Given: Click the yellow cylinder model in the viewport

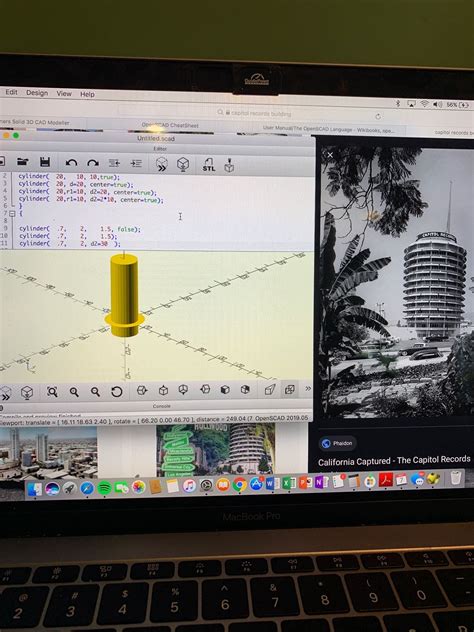Looking at the screenshot, I should tap(124, 296).
